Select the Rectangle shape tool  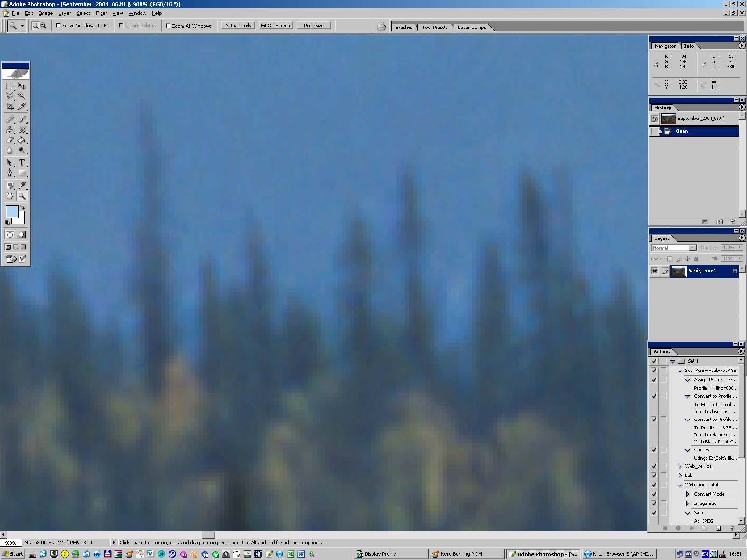(x=22, y=173)
